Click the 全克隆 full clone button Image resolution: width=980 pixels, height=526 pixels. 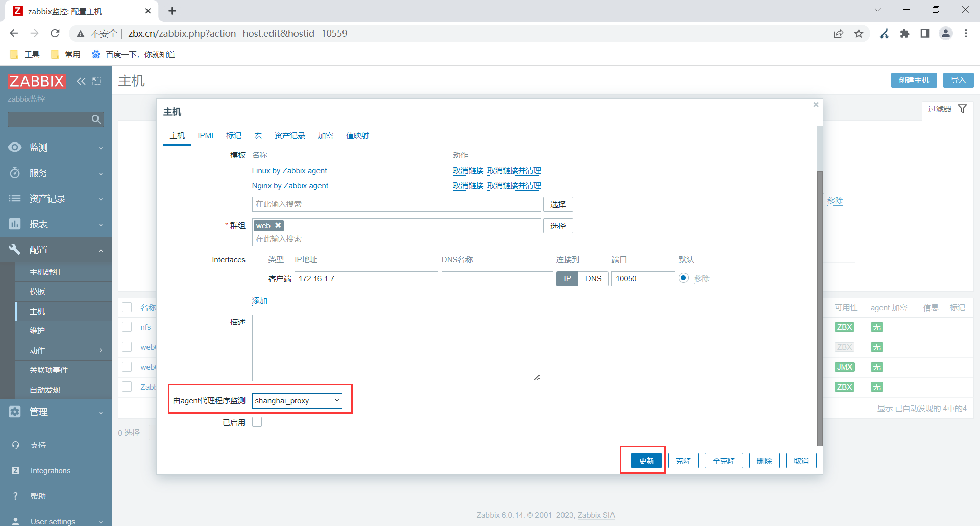[724, 461]
